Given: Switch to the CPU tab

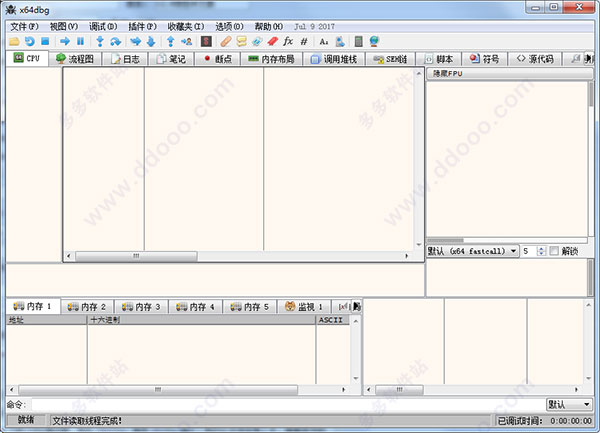Looking at the screenshot, I should (27, 59).
